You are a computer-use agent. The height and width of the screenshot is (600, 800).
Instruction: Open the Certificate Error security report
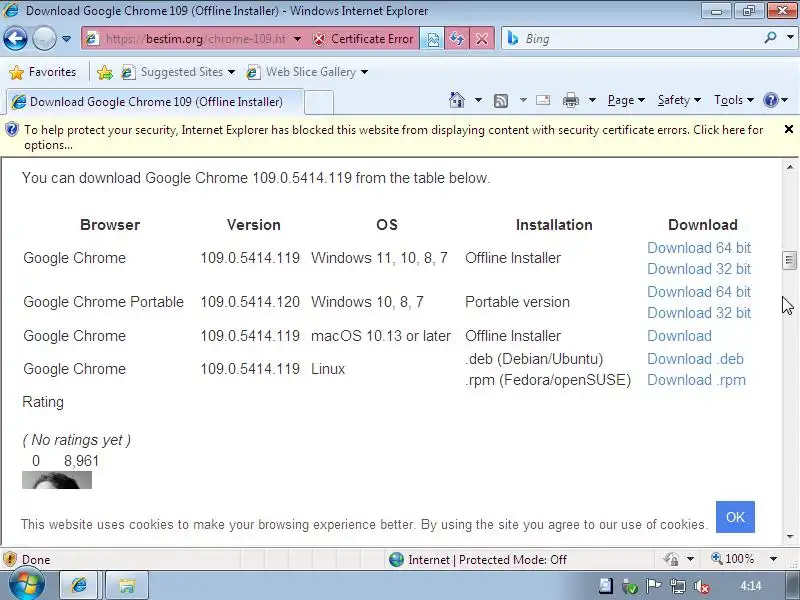tap(363, 39)
